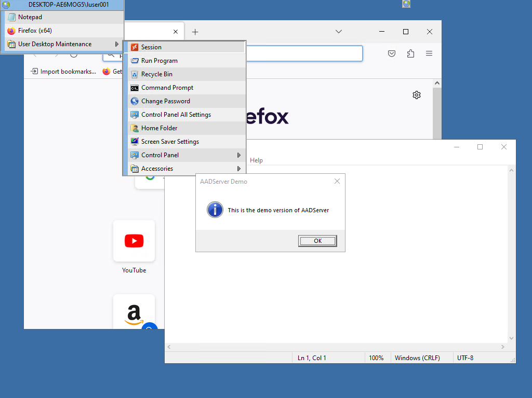Expand the Control Panel submenu arrow
This screenshot has width=532, height=398.
coord(239,155)
